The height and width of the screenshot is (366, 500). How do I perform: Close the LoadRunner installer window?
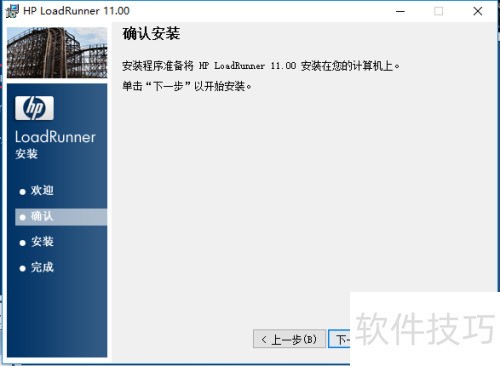478,11
